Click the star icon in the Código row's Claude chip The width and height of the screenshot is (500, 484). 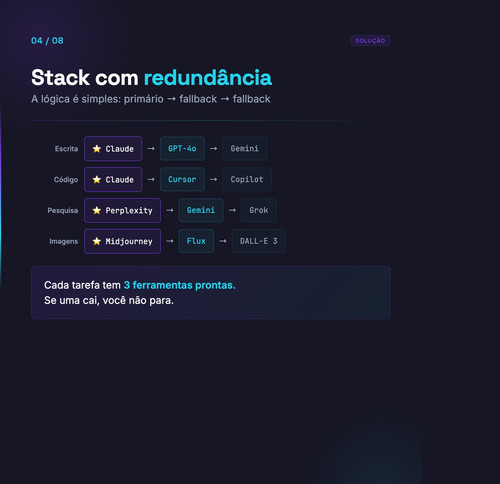coord(97,180)
